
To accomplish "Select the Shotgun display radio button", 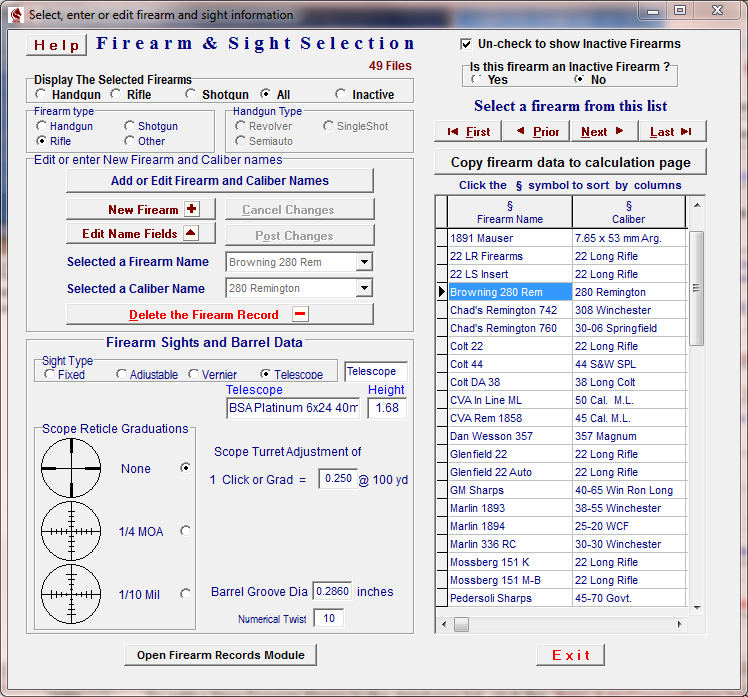I will pos(190,94).
